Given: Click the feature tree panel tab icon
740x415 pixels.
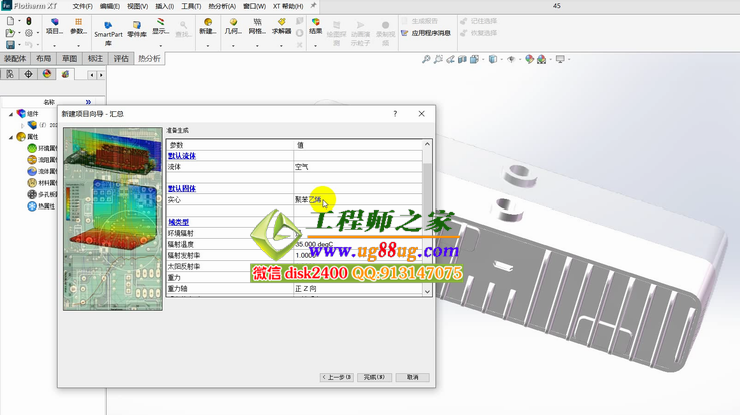Looking at the screenshot, I should 10,74.
